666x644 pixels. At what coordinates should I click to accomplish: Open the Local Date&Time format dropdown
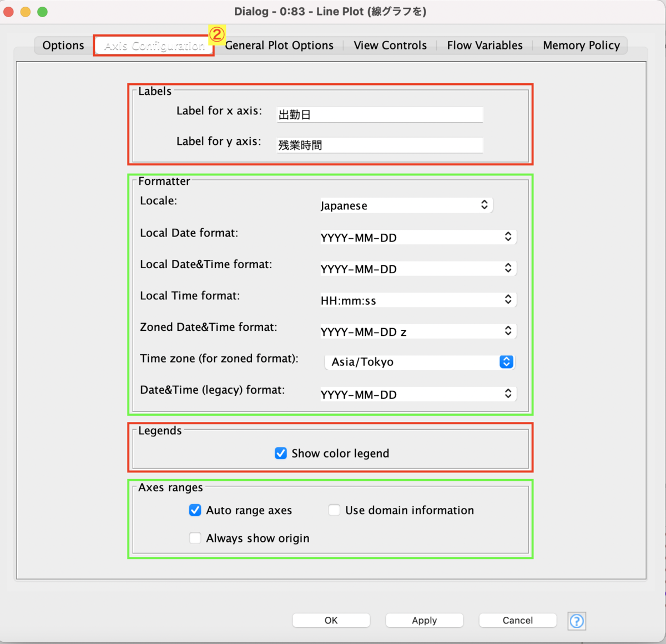[418, 269]
